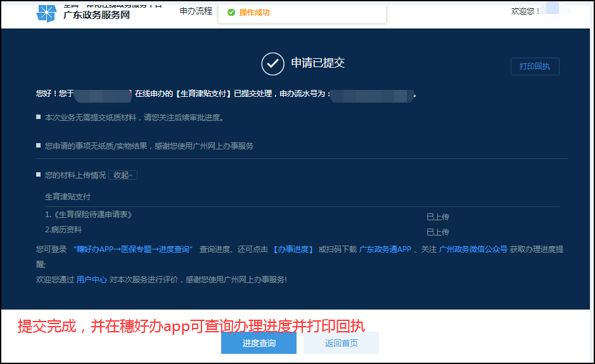This screenshot has width=595, height=364.
Task: Click the 您申请的事项无纸质/实物结果 notice text
Action: point(149,146)
